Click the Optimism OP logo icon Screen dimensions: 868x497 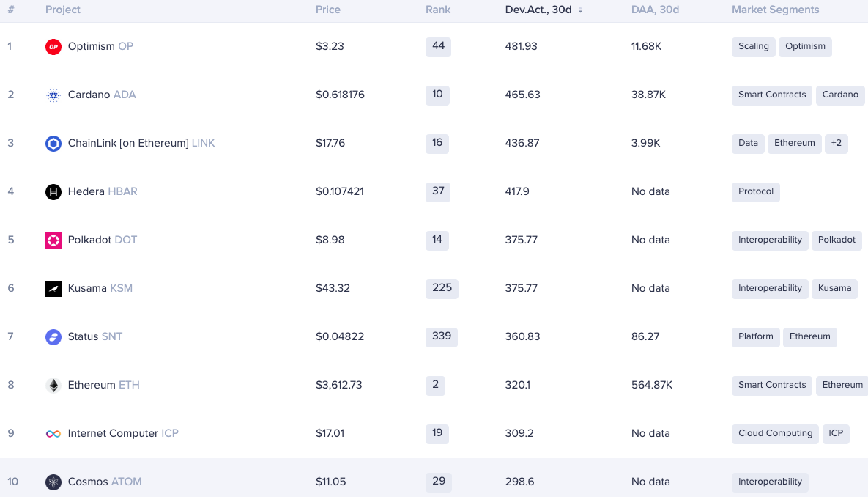(x=53, y=47)
